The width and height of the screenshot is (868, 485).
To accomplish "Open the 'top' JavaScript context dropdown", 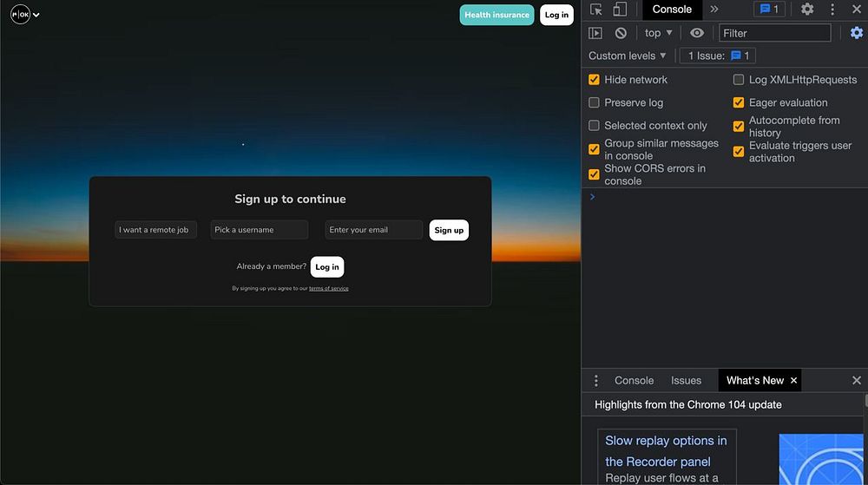I will 658,33.
